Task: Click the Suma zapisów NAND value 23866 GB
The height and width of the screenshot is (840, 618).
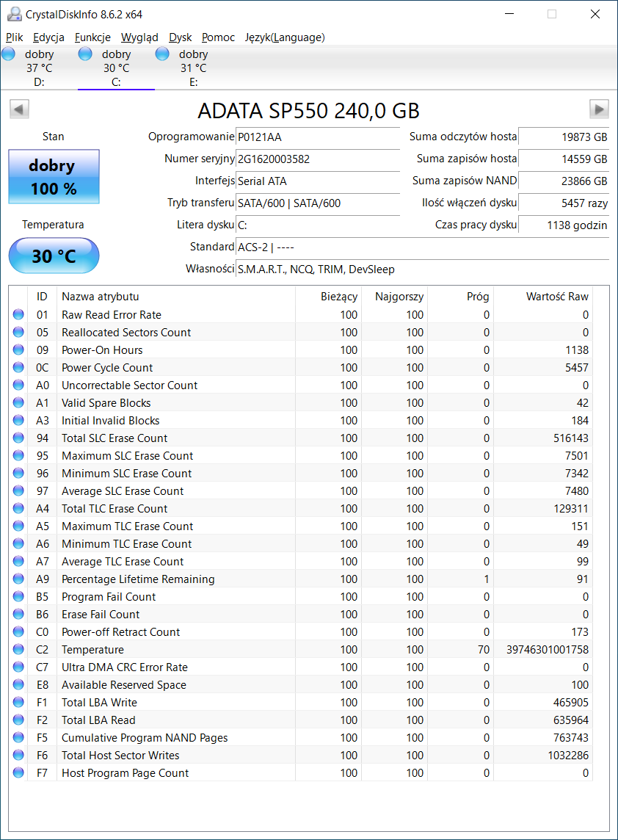Action: point(564,181)
